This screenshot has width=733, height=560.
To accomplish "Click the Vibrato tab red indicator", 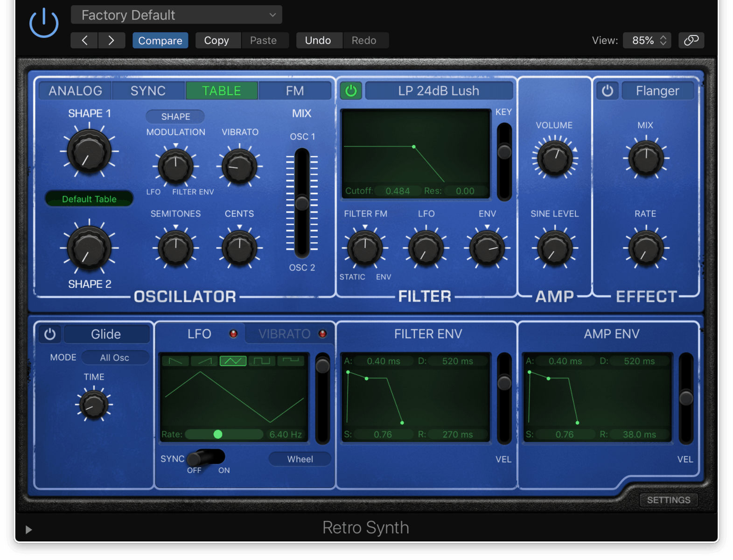I will [x=322, y=334].
